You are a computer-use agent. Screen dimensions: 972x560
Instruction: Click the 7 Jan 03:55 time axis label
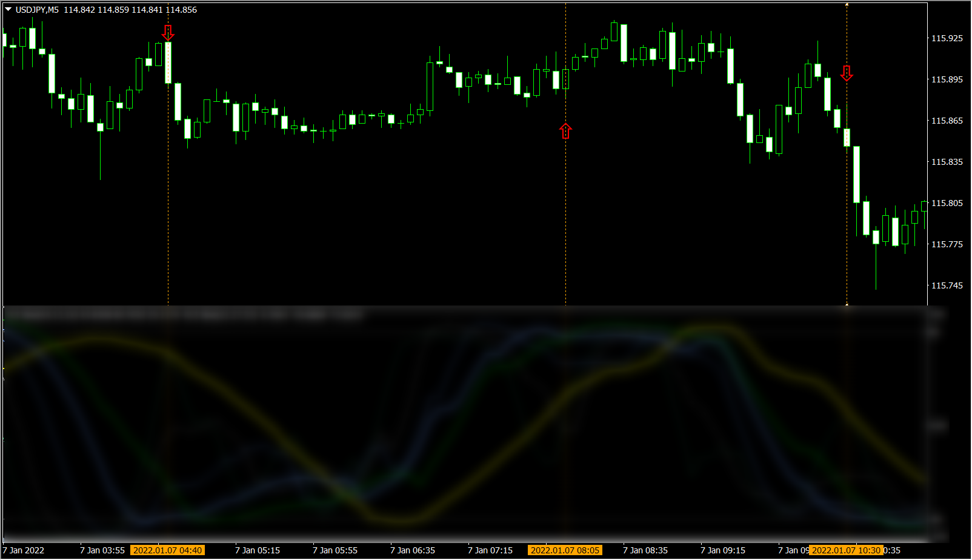(102, 550)
